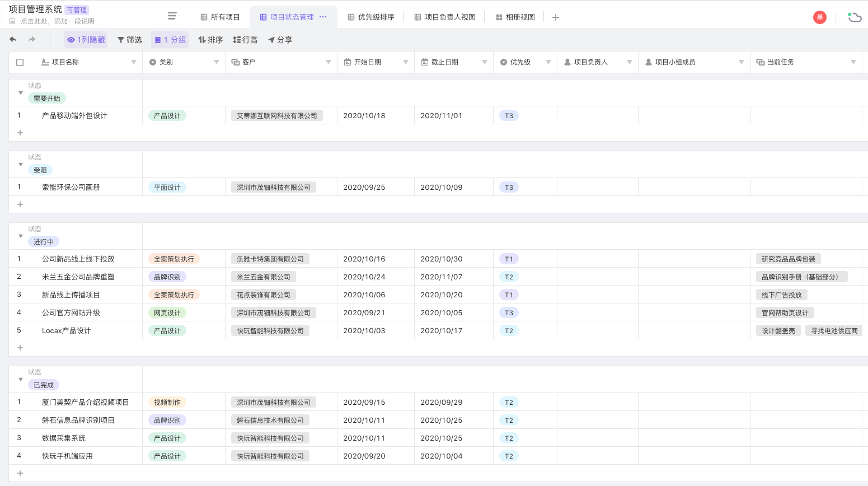Switch to the 所有项目 tab
This screenshot has width=868, height=486.
pyautogui.click(x=219, y=17)
